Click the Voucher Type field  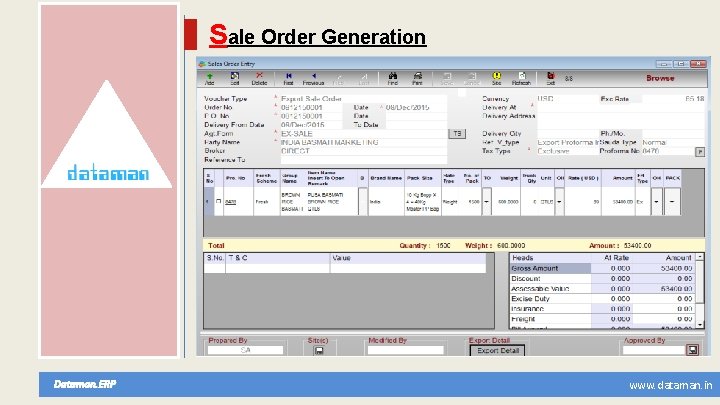363,99
